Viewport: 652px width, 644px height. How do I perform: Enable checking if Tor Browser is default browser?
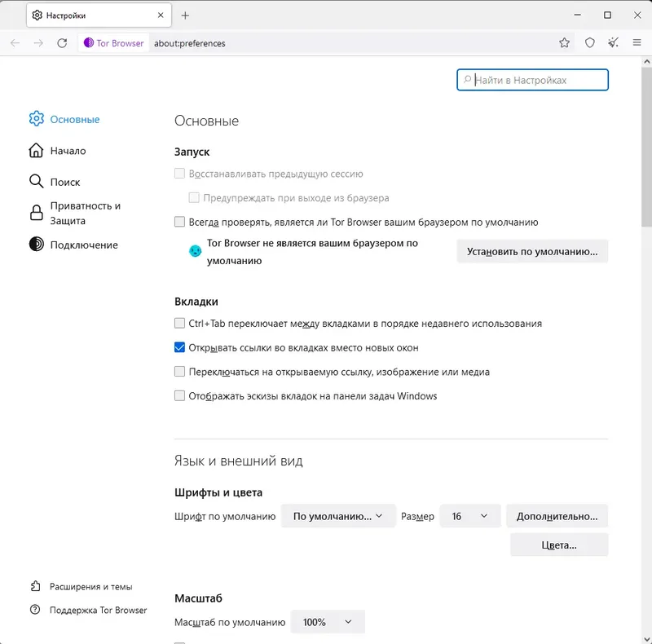(x=178, y=221)
